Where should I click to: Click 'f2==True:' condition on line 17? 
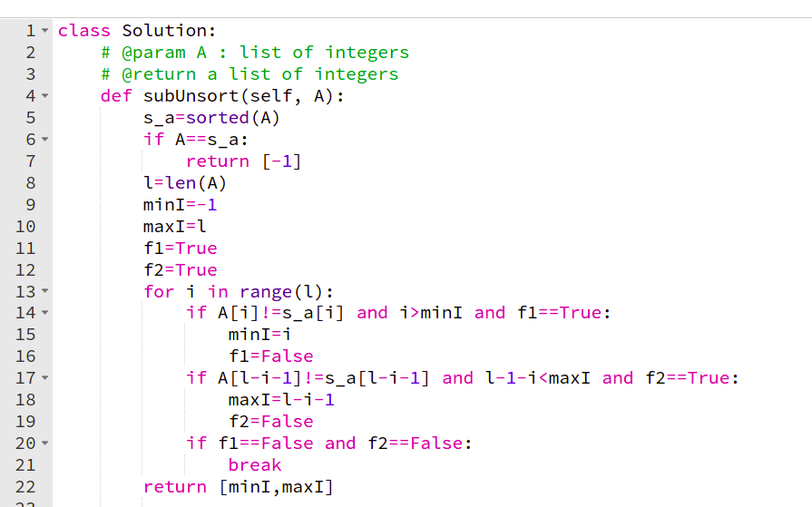(x=692, y=378)
